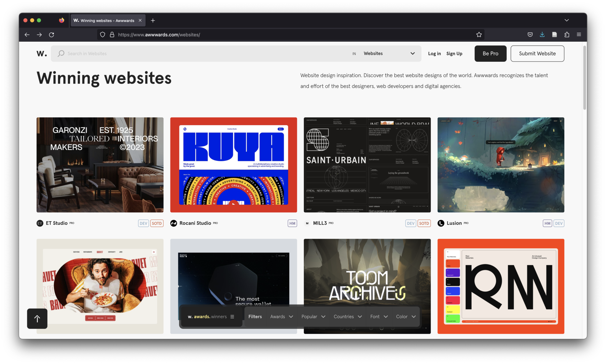This screenshot has width=606, height=364.
Task: Click the browser URL address bar
Action: 290,35
